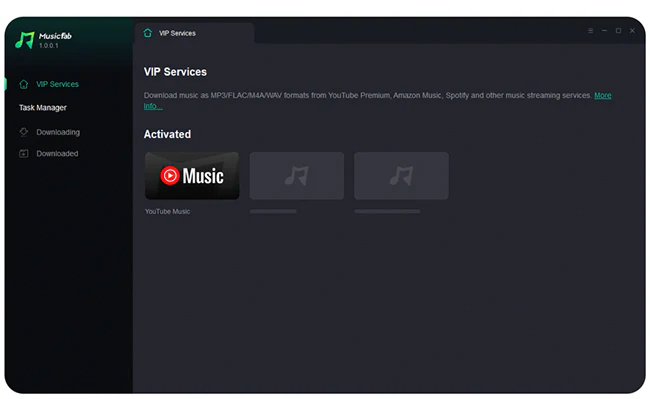Open the Downloading task list

click(58, 132)
